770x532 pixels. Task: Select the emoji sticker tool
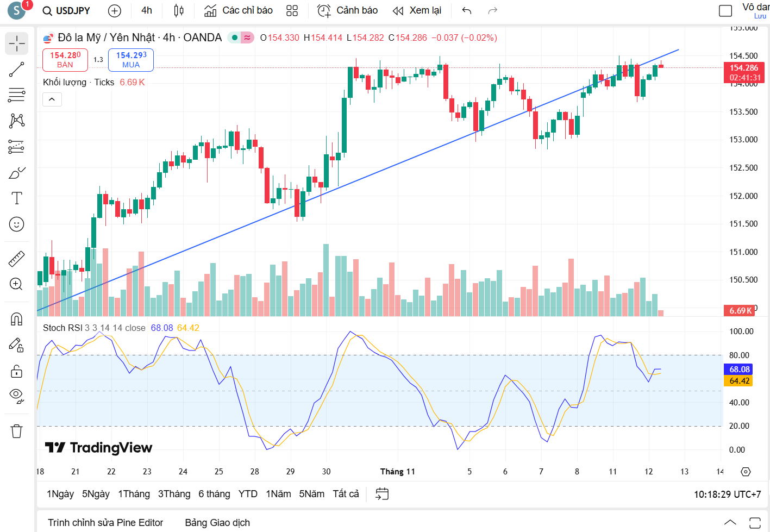click(x=16, y=224)
